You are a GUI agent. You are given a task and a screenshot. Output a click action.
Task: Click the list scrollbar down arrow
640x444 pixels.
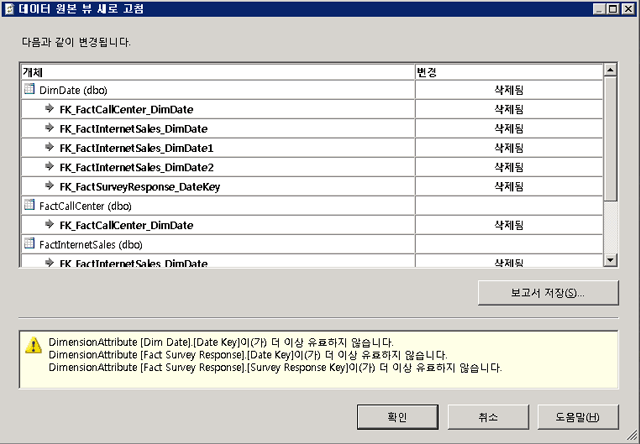pos(610,260)
